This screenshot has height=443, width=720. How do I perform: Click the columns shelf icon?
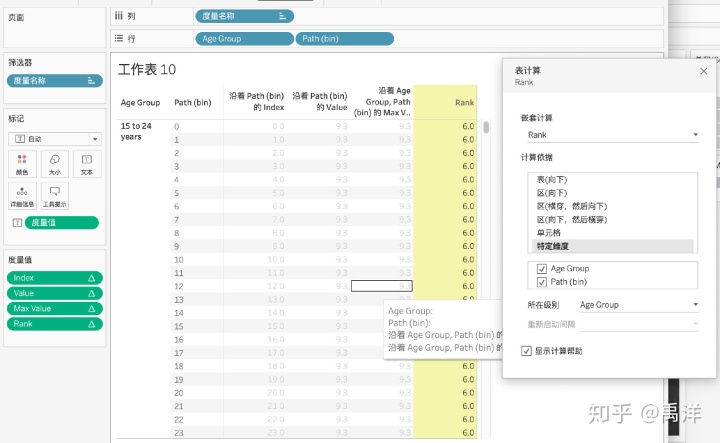coord(119,16)
